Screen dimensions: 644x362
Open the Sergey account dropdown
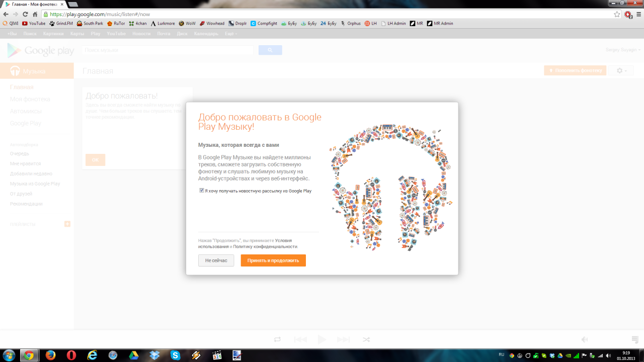click(x=623, y=50)
